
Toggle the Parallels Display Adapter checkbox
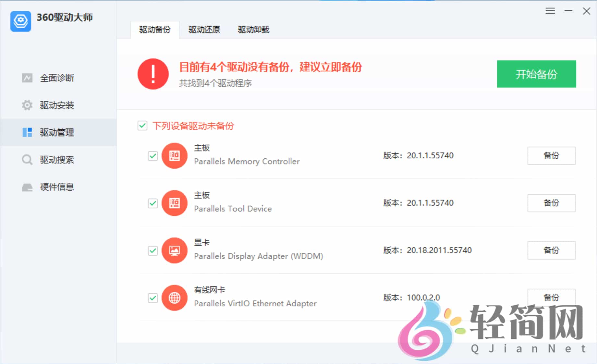(x=152, y=250)
